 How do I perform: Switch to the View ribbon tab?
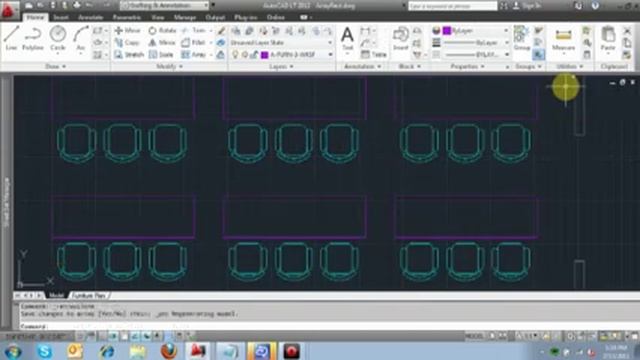point(158,17)
